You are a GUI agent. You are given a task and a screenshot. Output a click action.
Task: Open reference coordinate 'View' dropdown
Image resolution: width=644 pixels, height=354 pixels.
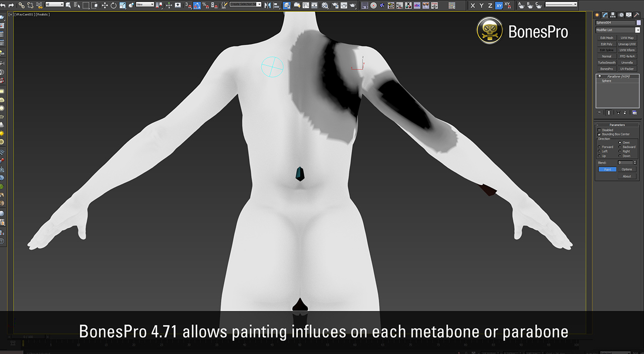pyautogui.click(x=145, y=5)
